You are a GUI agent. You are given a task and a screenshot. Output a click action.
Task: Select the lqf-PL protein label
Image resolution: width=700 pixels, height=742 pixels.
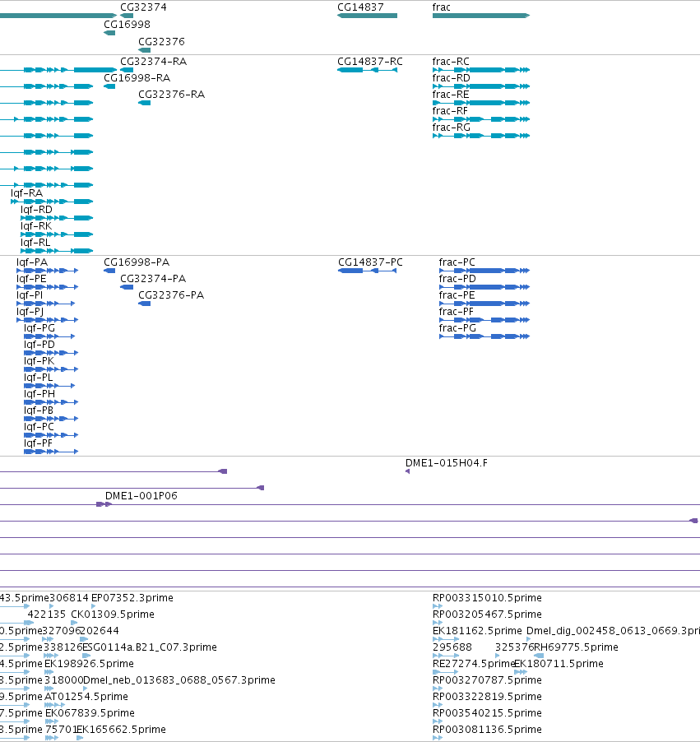(39, 377)
